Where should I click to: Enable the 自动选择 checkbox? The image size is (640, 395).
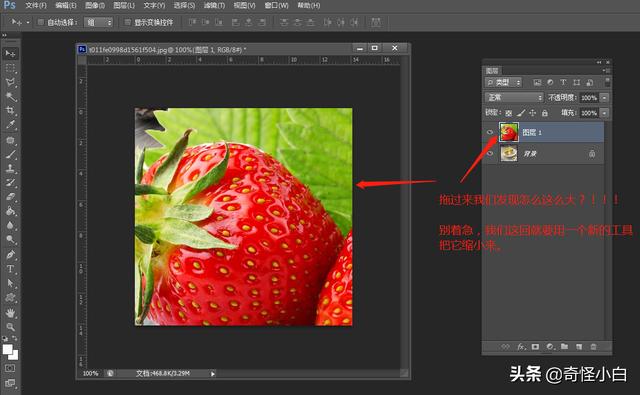[x=40, y=22]
